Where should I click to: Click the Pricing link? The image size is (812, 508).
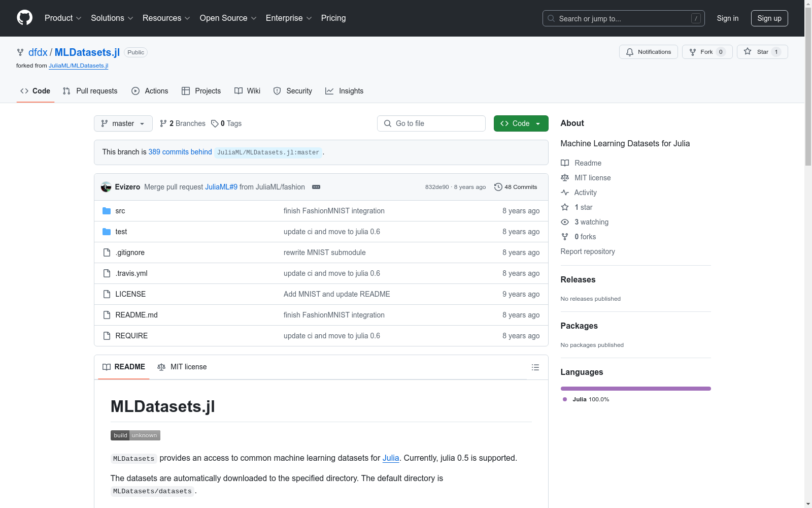(333, 18)
